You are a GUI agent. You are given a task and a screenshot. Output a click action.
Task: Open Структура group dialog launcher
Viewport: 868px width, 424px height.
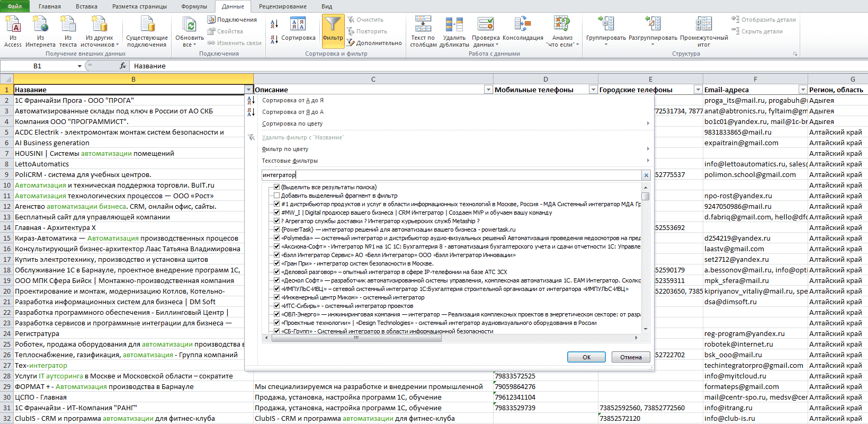(x=795, y=54)
